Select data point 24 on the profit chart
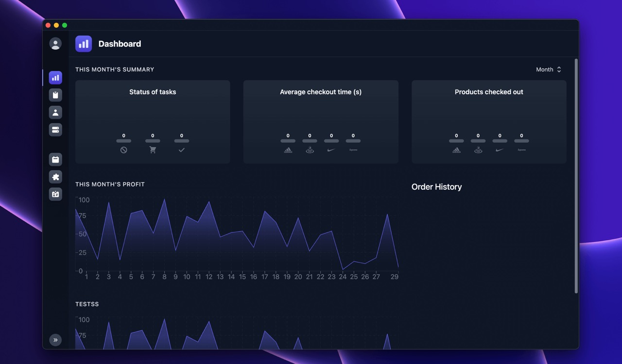622x364 pixels. [343, 268]
